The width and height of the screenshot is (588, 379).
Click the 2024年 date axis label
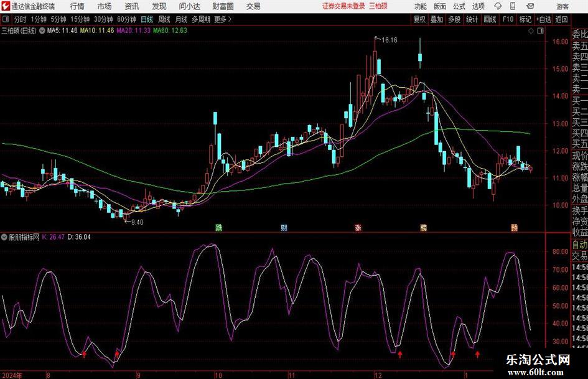coord(12,375)
